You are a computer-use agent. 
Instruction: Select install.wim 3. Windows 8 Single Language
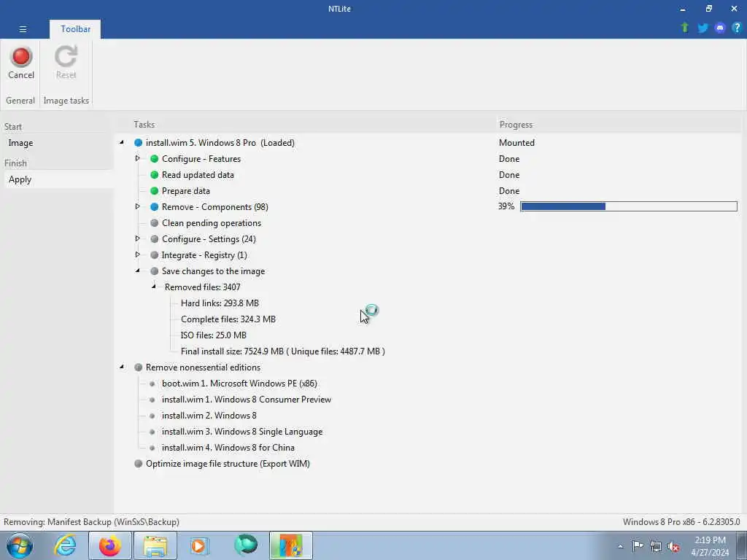pos(242,432)
